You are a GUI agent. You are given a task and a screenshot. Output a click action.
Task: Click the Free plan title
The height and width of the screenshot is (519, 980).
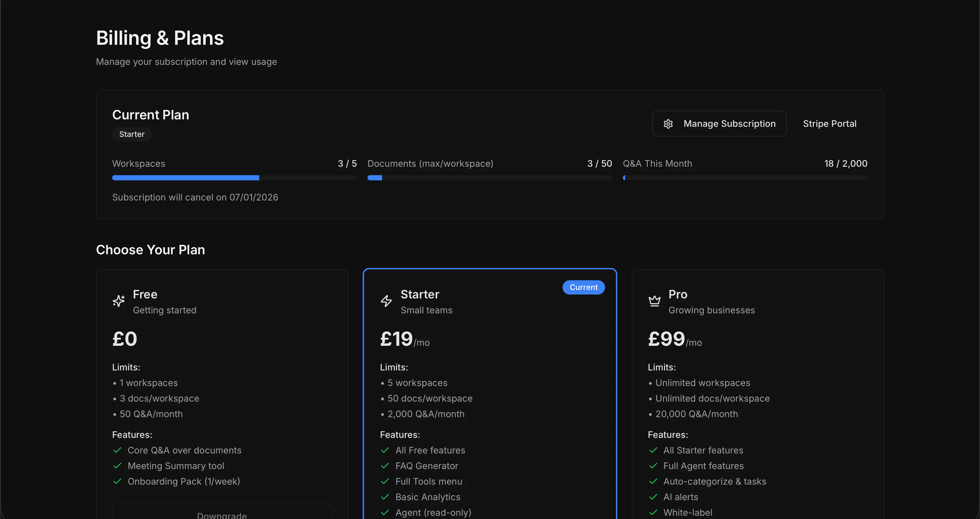[x=145, y=294]
